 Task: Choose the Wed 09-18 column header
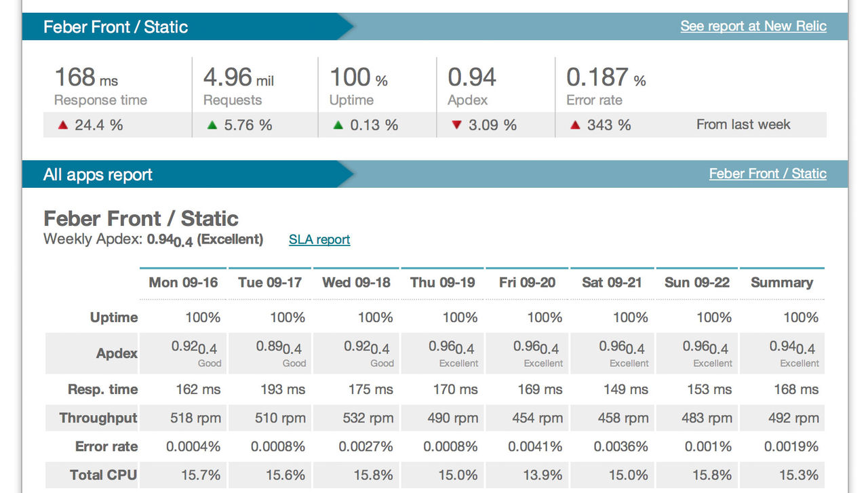pyautogui.click(x=356, y=283)
